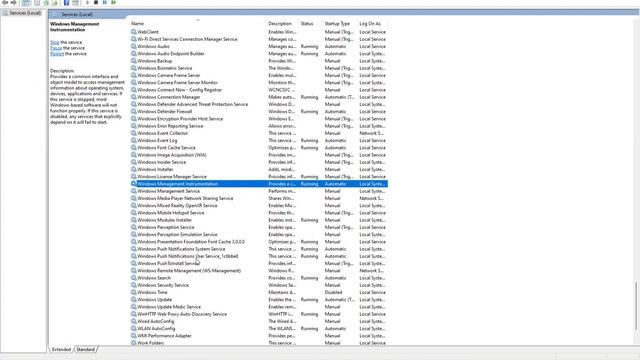Open Help via the blue toolbar icon
640x360 pixels.
(66, 2)
